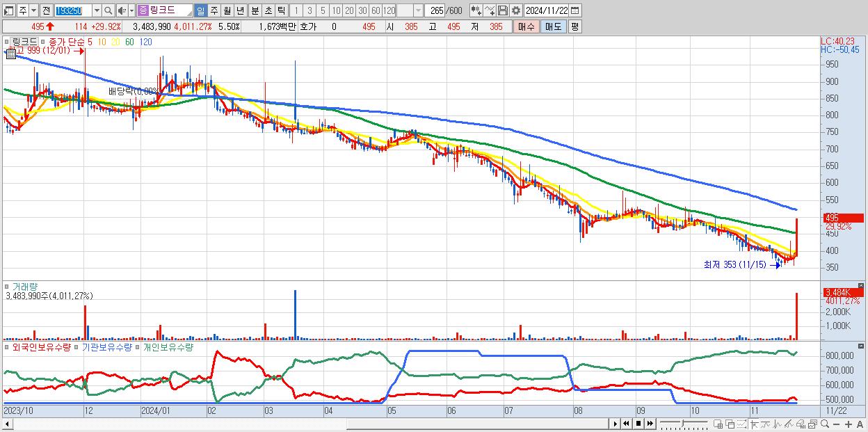Select the 월 (monthly) period toggle
The height and width of the screenshot is (432, 868).
pyautogui.click(x=227, y=10)
